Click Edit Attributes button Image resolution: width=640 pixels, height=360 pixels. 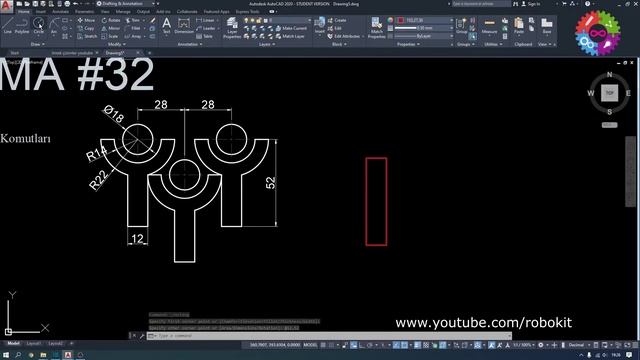345,36
